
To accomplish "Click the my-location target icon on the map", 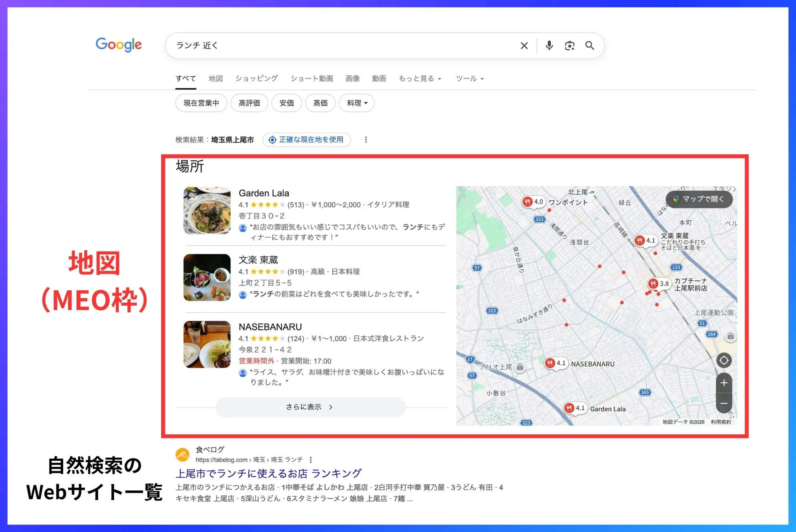I will pyautogui.click(x=724, y=360).
